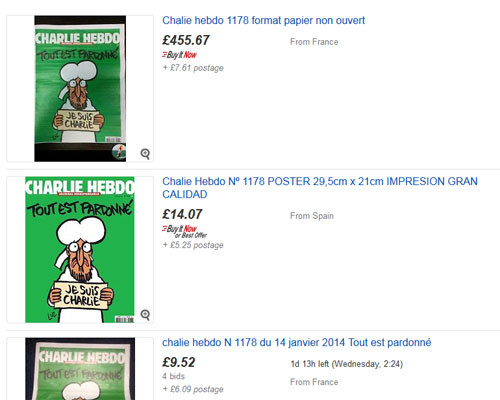Click the £455.67 price
Viewport: 500px width, 400px height.
pos(186,40)
